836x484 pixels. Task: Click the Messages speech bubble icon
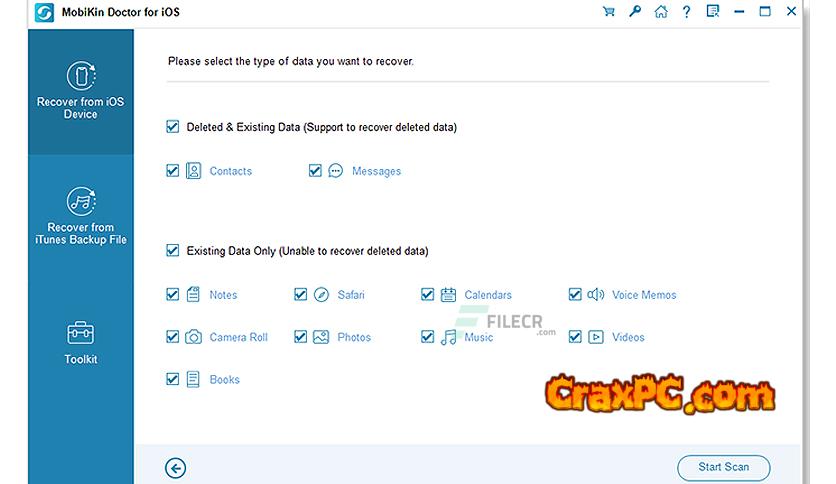click(335, 171)
